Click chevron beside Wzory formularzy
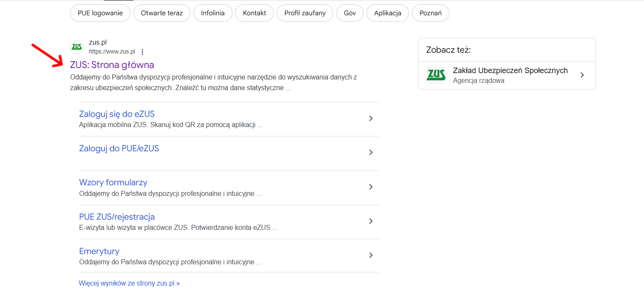 [x=371, y=187]
